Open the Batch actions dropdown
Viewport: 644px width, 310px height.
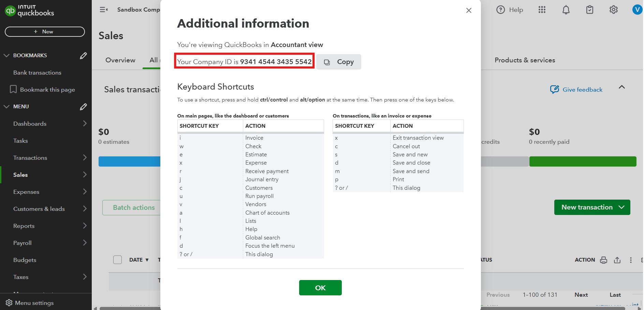coord(131,207)
